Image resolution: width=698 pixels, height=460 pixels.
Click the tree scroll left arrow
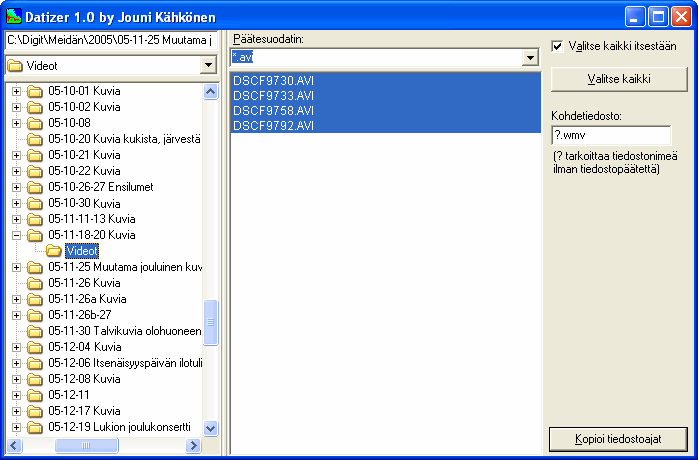pos(14,445)
